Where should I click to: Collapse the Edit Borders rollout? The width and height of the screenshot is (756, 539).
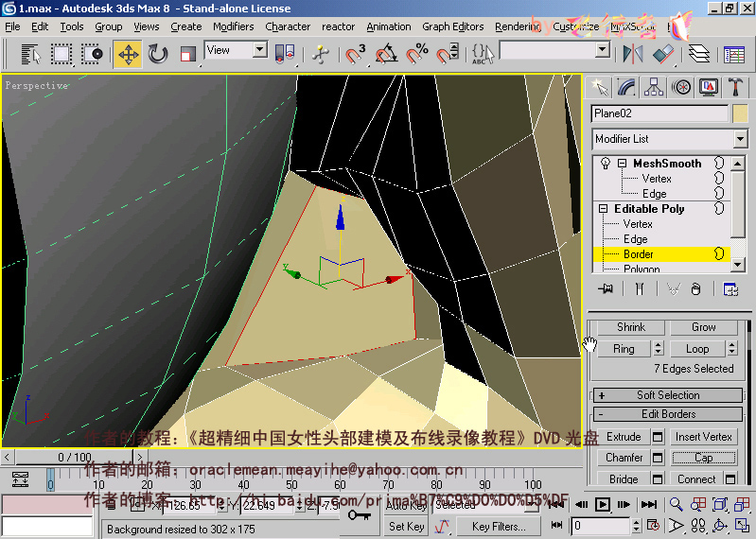pyautogui.click(x=668, y=414)
